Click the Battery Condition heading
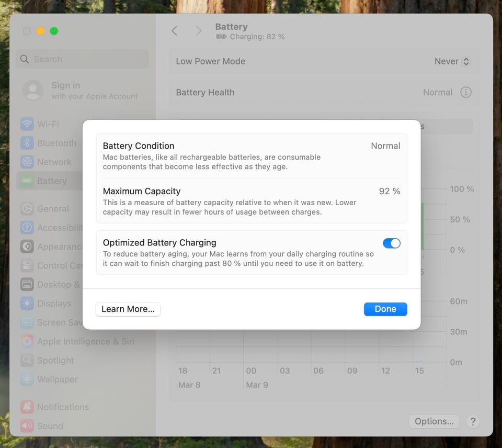The height and width of the screenshot is (448, 502). [x=139, y=146]
